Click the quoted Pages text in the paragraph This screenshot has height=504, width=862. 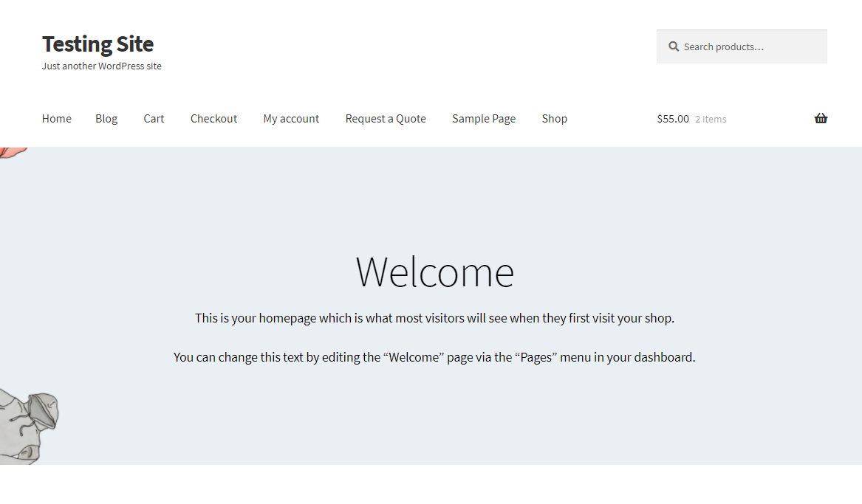coord(534,356)
